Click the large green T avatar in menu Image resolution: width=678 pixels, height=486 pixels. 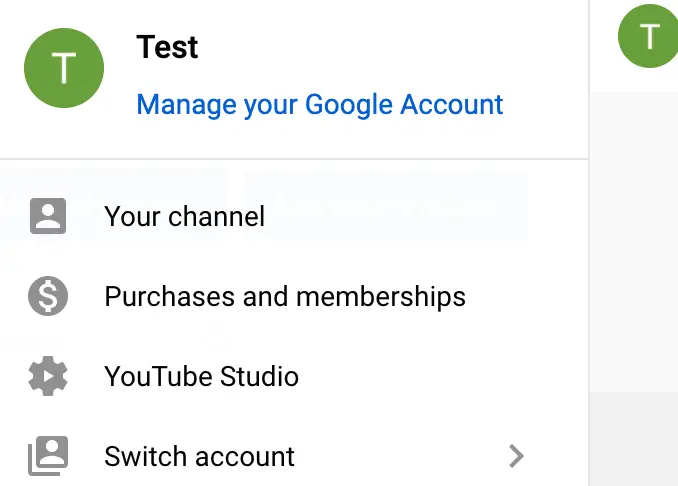pyautogui.click(x=63, y=68)
